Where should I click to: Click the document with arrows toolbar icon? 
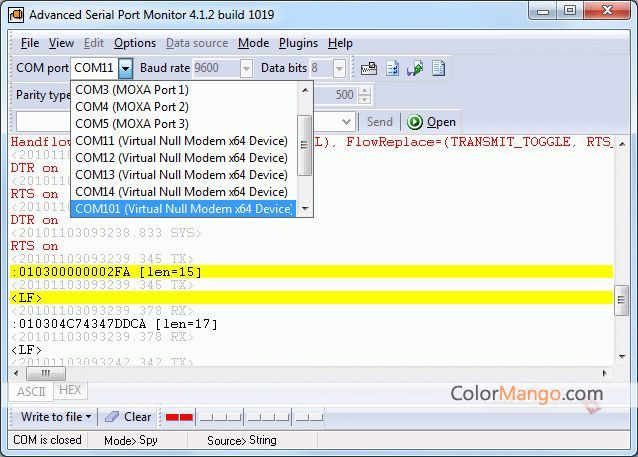pos(392,68)
